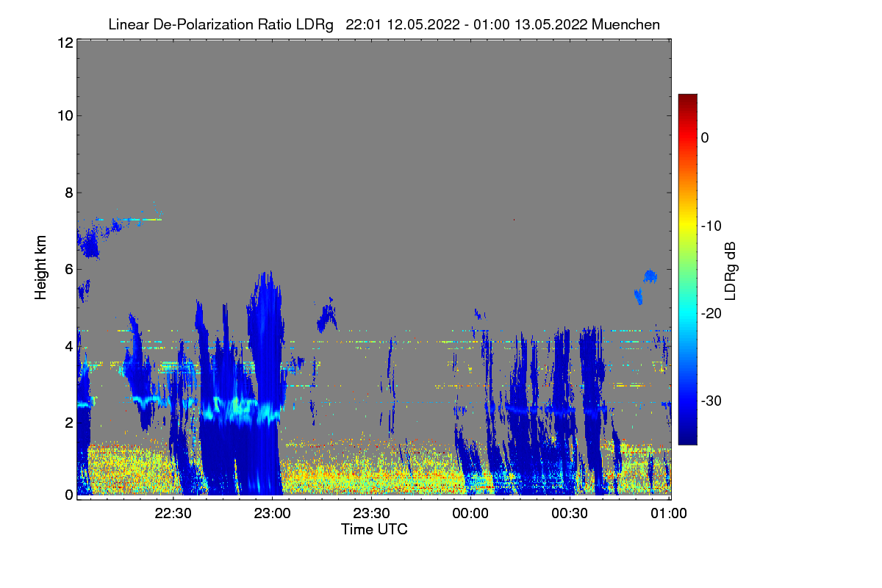Click the height axis label 10
This screenshot has width=882, height=588.
tap(65, 115)
